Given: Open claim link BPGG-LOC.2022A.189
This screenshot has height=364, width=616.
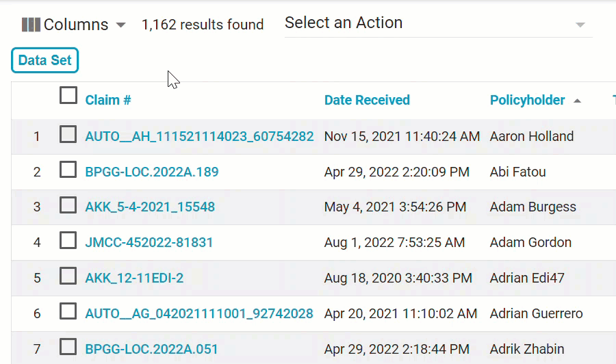Looking at the screenshot, I should pos(152,172).
